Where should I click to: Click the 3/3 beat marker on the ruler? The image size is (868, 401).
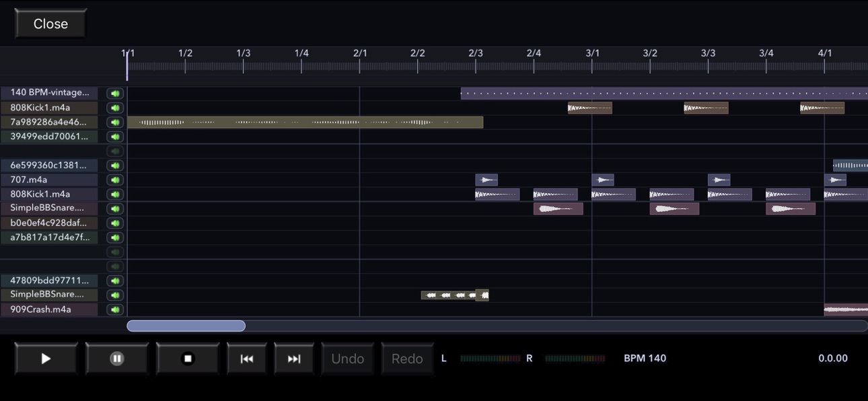click(x=708, y=53)
